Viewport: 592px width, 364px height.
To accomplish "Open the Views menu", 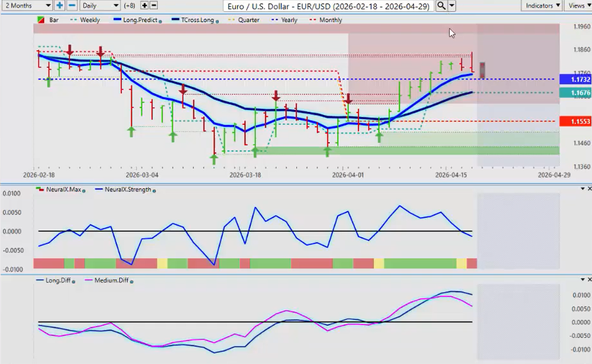I will (578, 6).
